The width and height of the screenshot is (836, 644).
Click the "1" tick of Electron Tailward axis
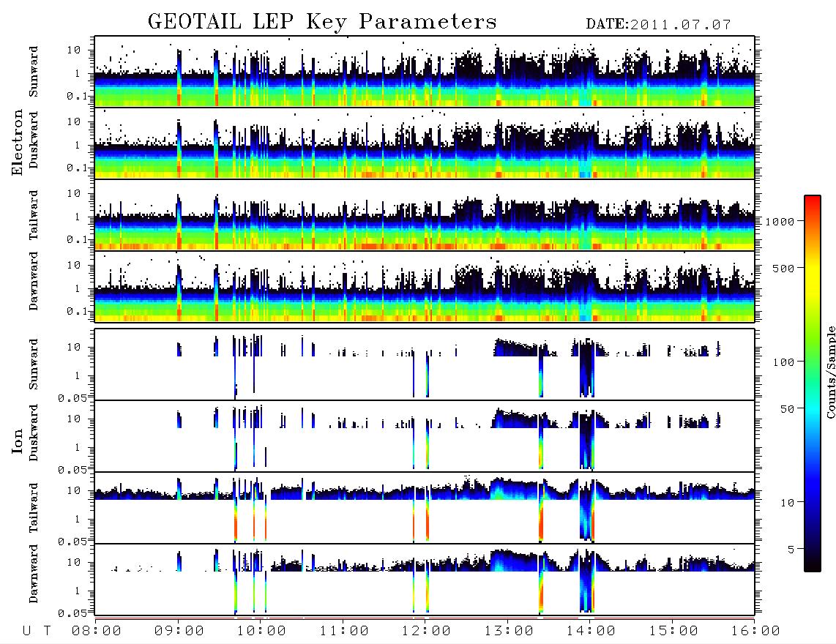pyautogui.click(x=78, y=217)
